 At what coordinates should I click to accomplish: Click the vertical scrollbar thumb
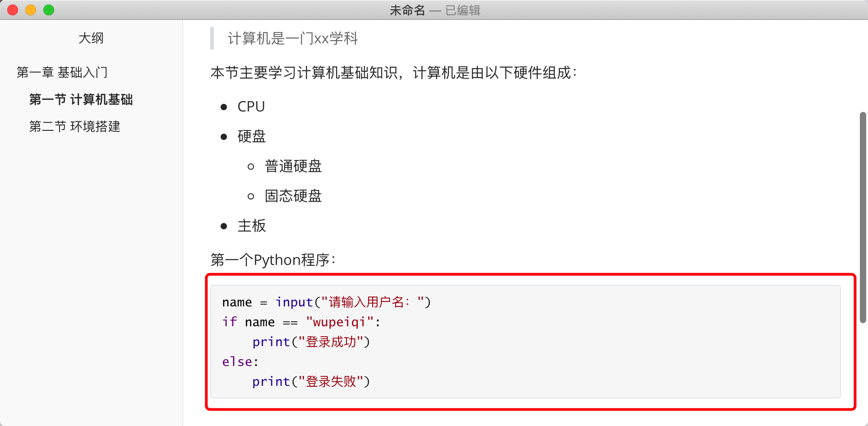coord(863,218)
